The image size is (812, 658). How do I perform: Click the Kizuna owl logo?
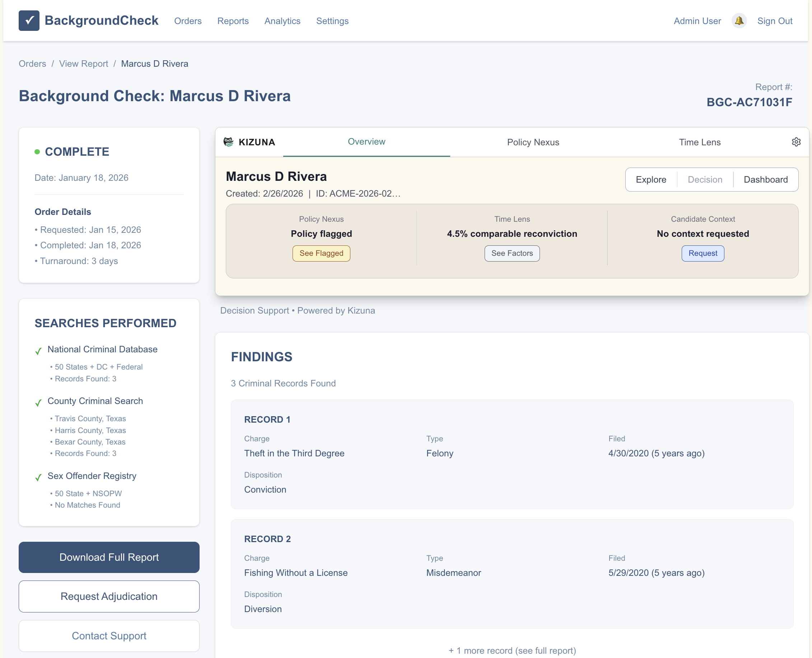tap(228, 142)
